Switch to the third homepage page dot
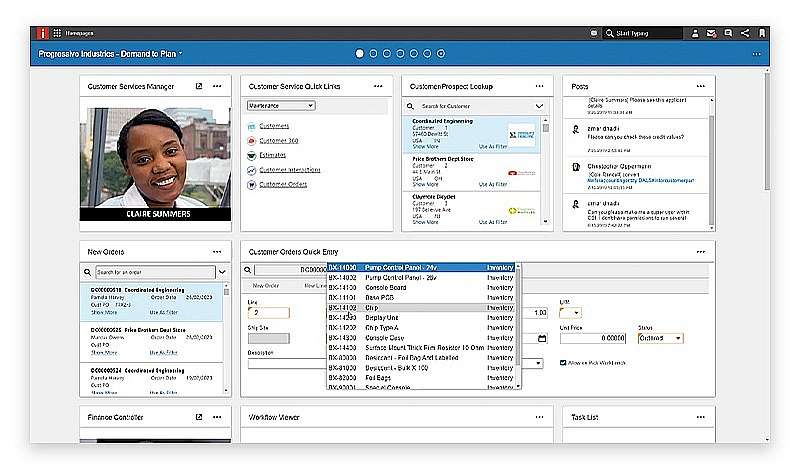Viewport: 800px width, 474px height. 386,53
